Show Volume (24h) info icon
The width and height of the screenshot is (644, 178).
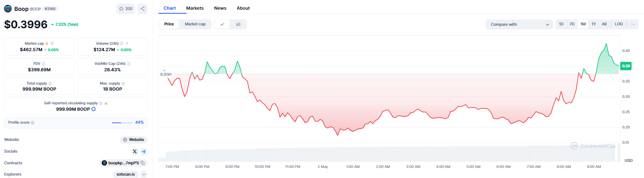click(122, 43)
